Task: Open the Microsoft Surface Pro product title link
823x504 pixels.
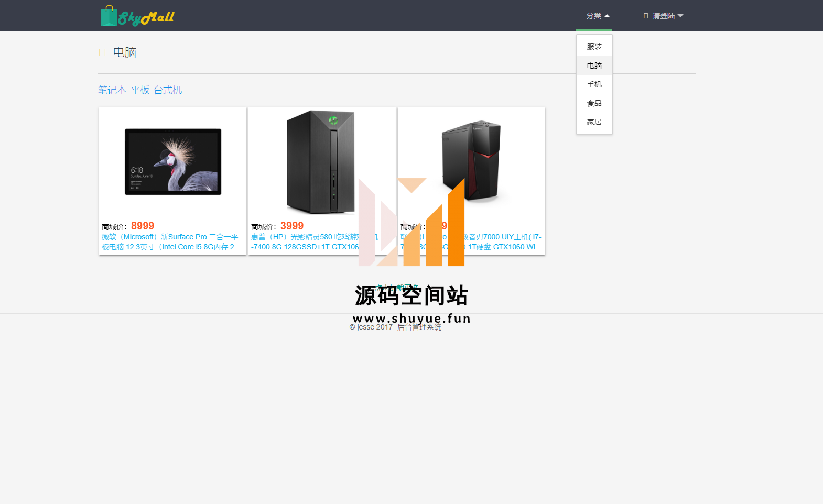Action: [x=171, y=242]
